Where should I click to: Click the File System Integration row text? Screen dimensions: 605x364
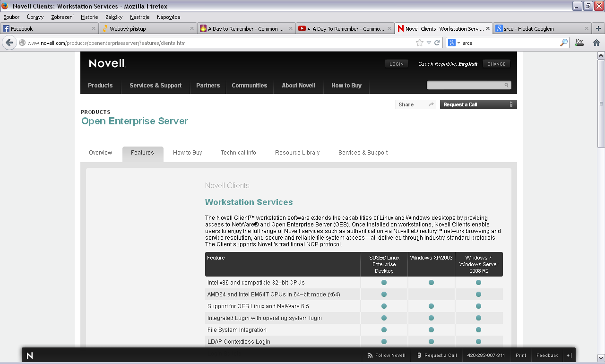pos(237,330)
